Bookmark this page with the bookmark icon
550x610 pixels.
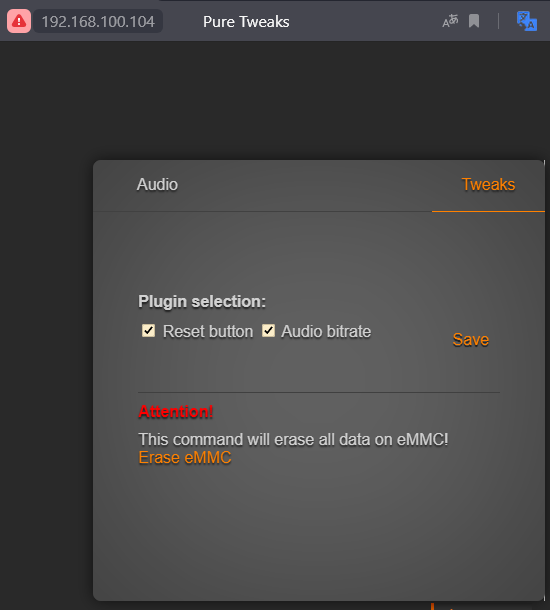[x=474, y=21]
